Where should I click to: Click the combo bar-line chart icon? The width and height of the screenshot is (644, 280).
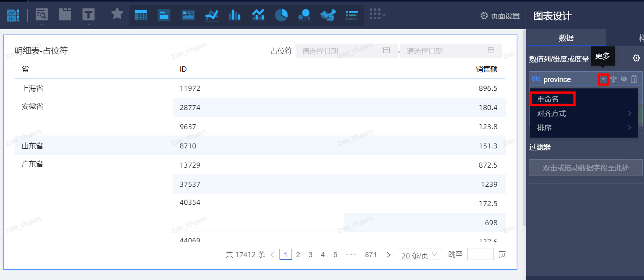[258, 15]
